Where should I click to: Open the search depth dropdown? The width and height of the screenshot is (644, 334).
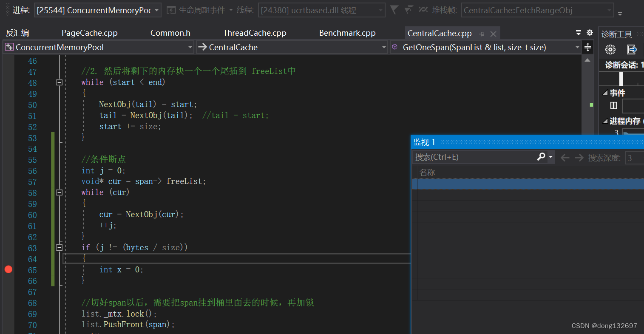(634, 158)
